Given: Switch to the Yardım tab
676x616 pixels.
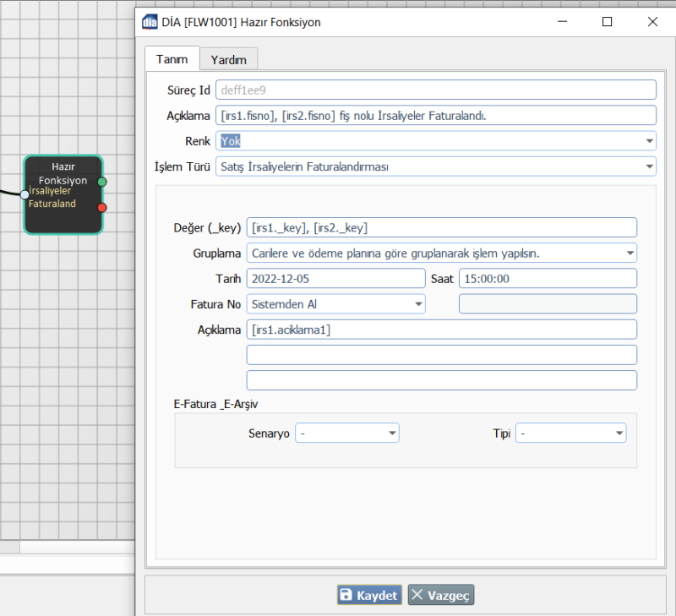Looking at the screenshot, I should pos(228,60).
